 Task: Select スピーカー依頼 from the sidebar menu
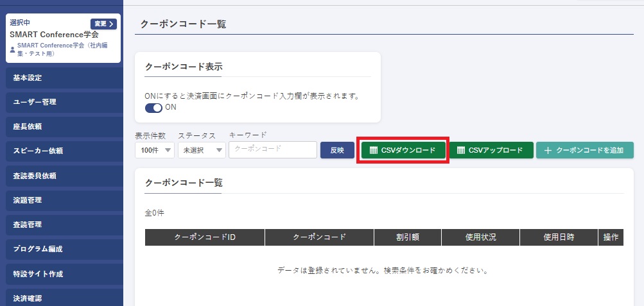point(62,151)
